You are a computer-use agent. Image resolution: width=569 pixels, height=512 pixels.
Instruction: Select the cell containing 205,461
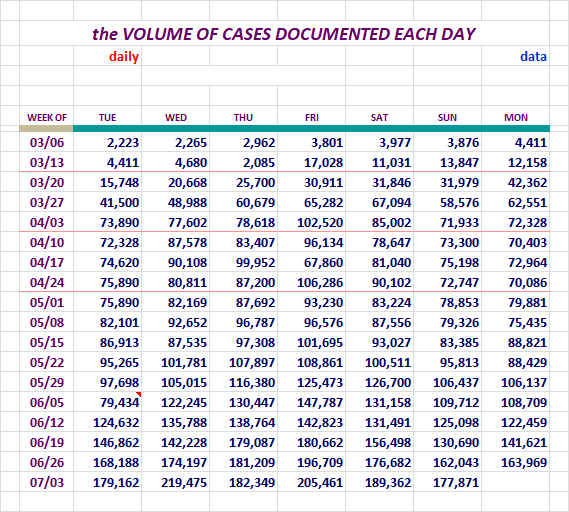click(312, 483)
